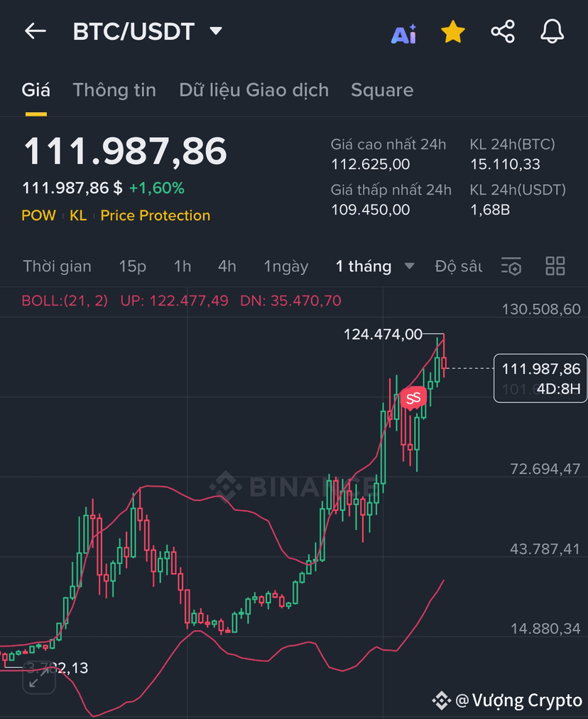
Task: Expand chart to fullscreen icon
Action: pyautogui.click(x=39, y=678)
